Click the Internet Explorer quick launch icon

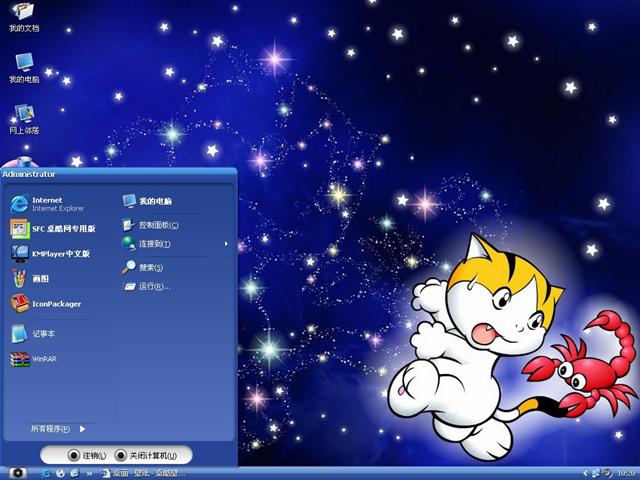pos(75,473)
